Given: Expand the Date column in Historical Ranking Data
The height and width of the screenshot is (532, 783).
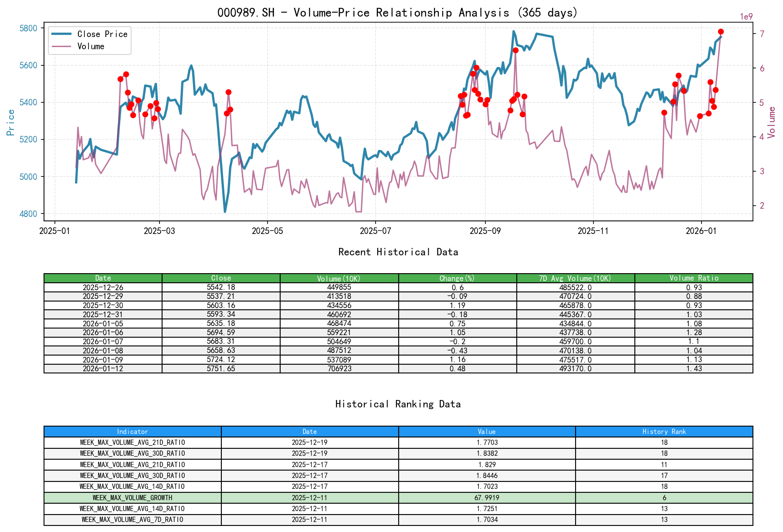Looking at the screenshot, I should (309, 431).
